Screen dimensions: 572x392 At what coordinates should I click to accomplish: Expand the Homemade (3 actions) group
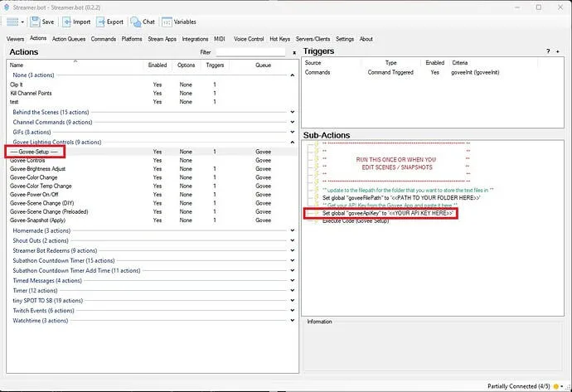tap(292, 230)
